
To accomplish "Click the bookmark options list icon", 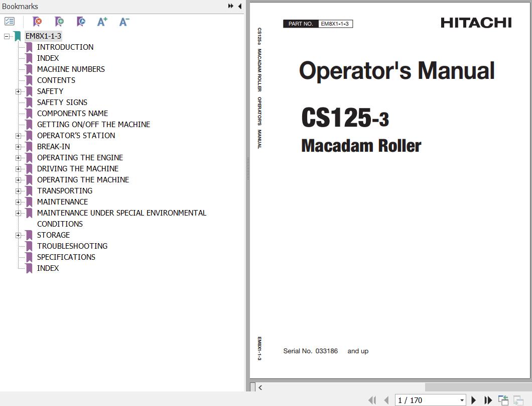I will pos(10,22).
